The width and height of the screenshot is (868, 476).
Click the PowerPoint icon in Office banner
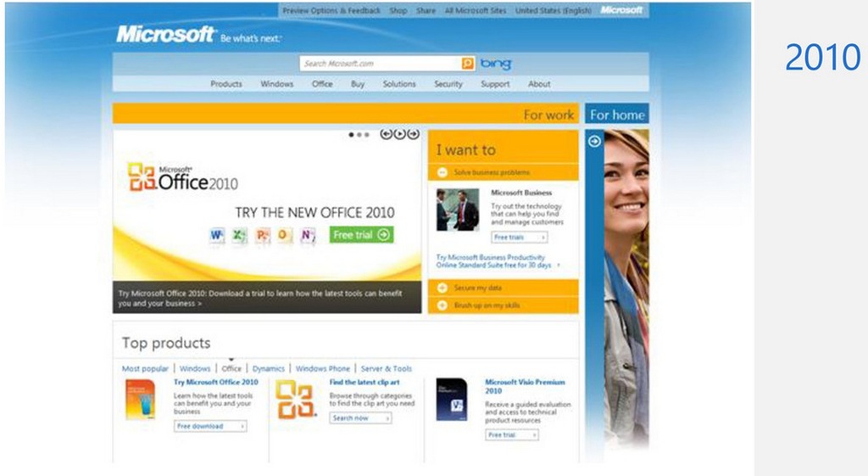[263, 236]
